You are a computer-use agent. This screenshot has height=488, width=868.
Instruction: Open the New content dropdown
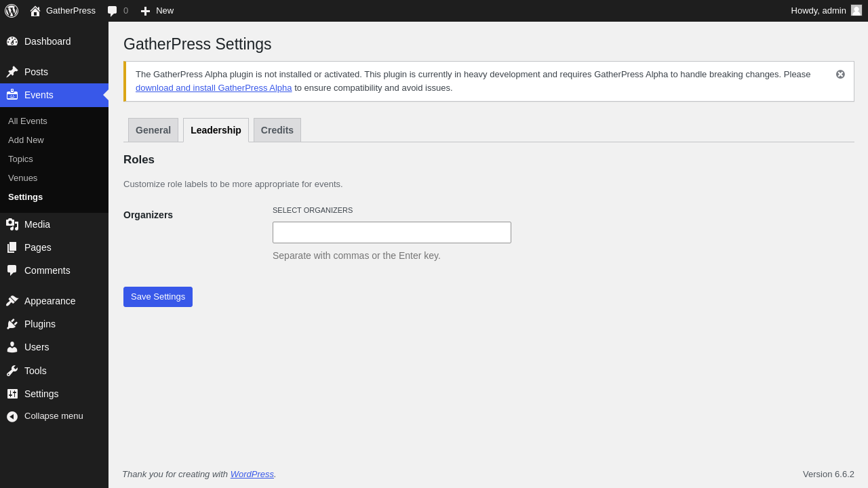click(157, 11)
